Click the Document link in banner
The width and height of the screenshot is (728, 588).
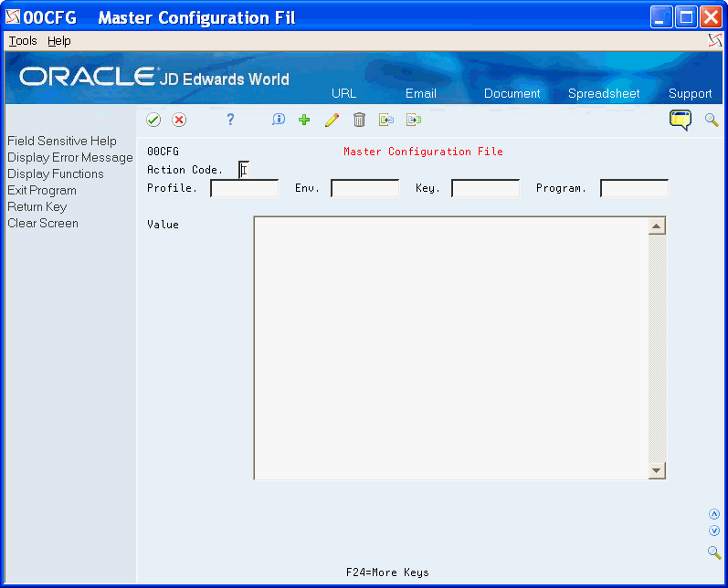[512, 93]
